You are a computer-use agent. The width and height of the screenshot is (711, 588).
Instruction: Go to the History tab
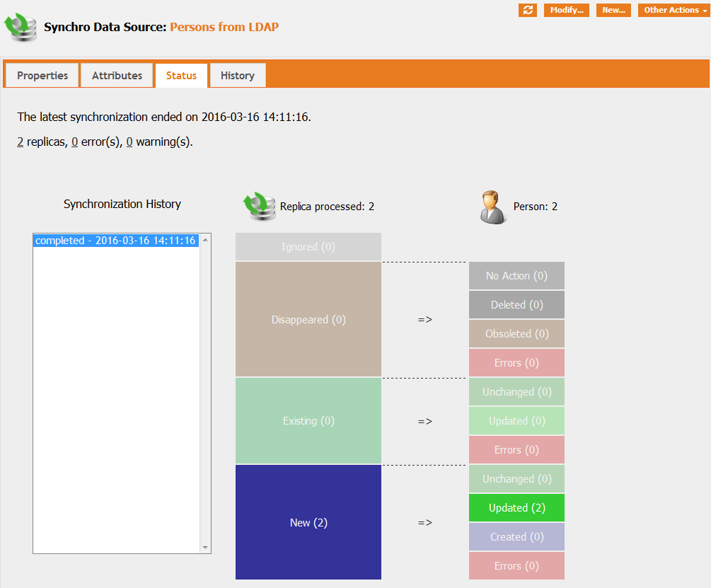click(x=237, y=76)
